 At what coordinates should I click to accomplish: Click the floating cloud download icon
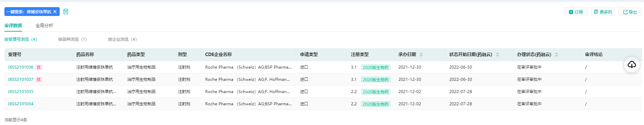pos(632,65)
